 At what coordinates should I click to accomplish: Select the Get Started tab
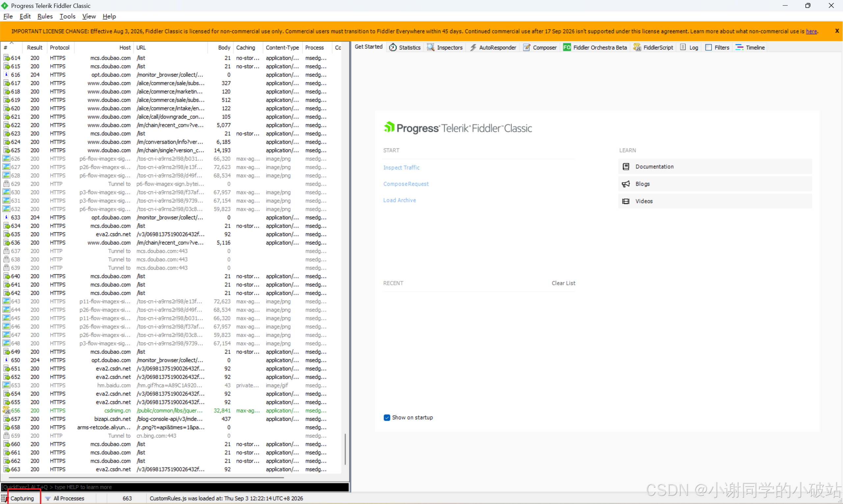point(368,47)
